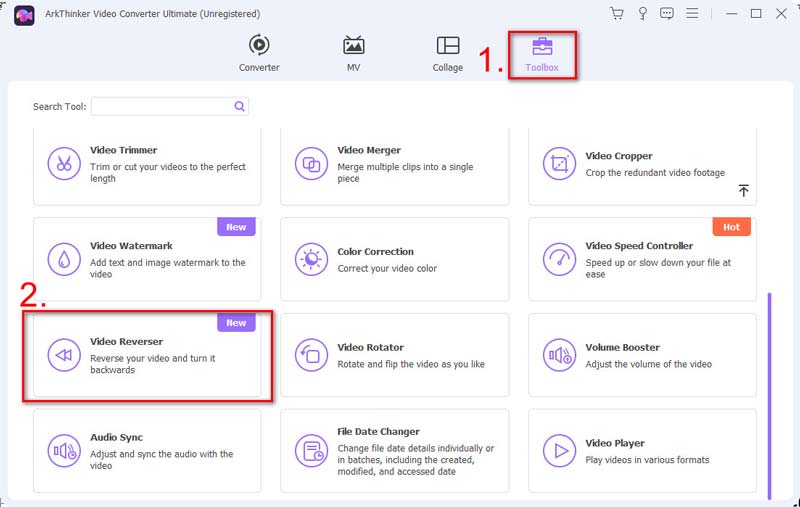
Task: Click "Play videos in various formats" text
Action: point(647,460)
